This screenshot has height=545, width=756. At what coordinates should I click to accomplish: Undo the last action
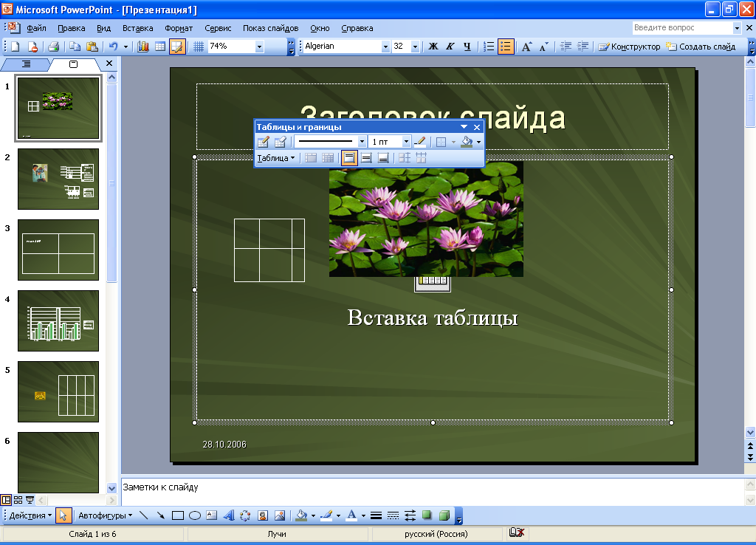(113, 47)
